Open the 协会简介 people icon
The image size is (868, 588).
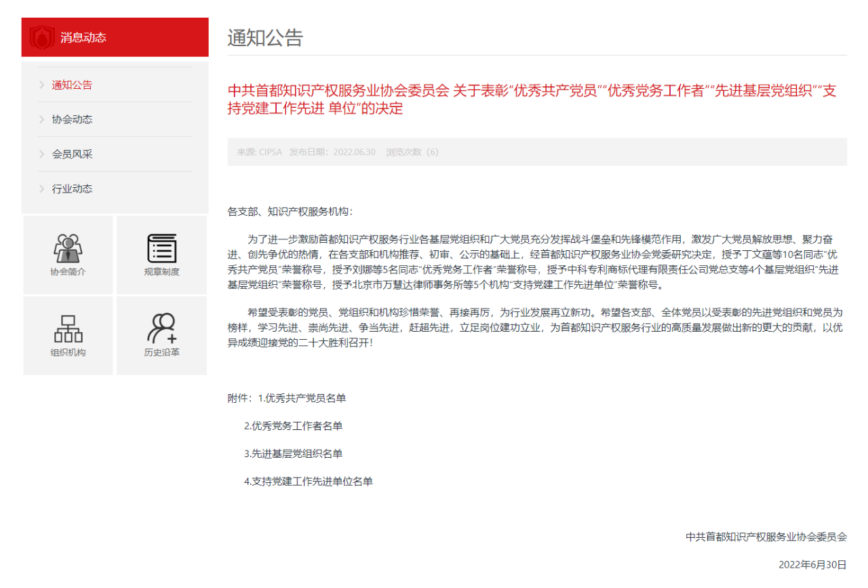(x=68, y=248)
